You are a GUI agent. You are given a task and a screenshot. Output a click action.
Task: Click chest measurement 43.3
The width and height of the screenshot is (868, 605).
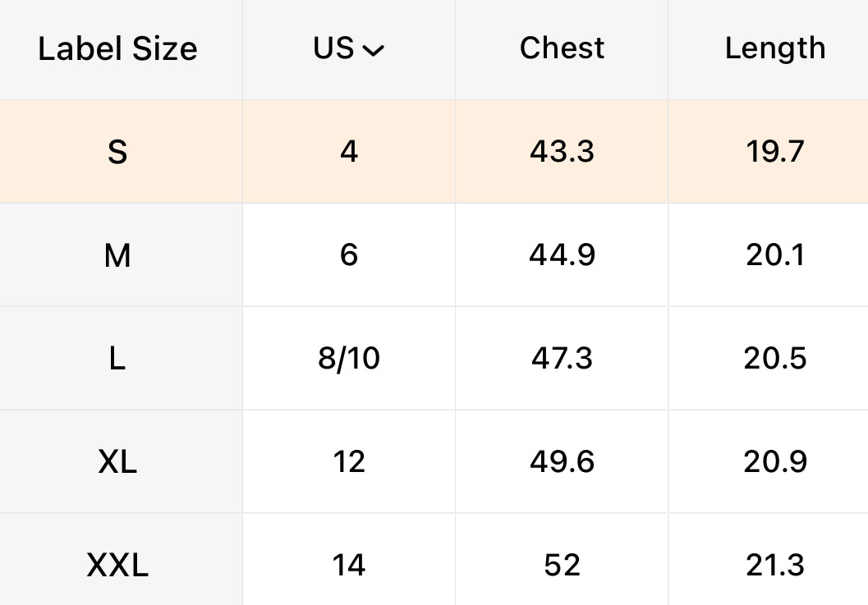(x=562, y=152)
